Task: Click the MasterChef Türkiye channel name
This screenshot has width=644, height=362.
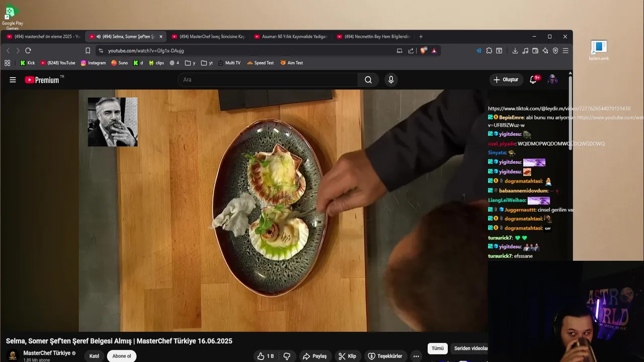Action: [47, 353]
